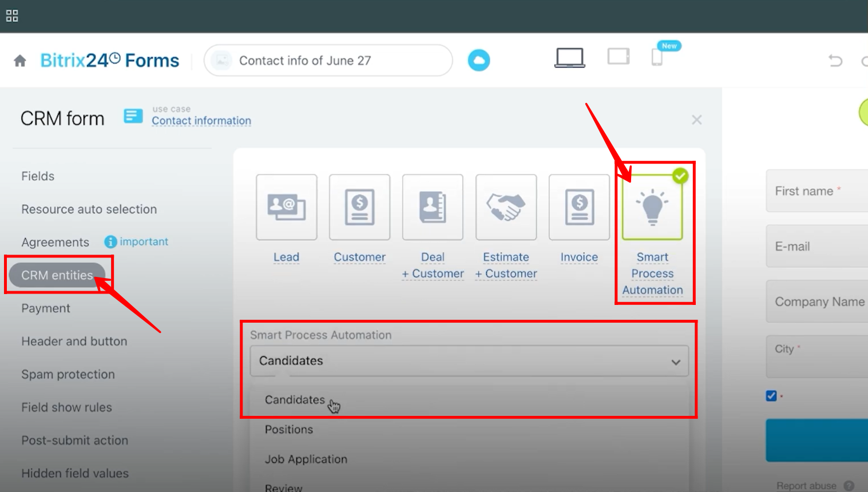Click the undo arrow icon
This screenshot has width=868, height=492.
point(835,60)
